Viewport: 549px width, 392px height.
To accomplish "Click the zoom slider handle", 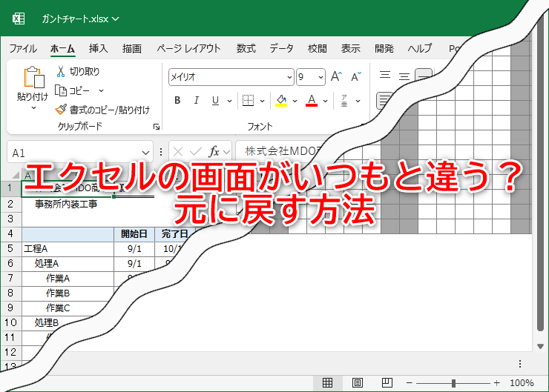I will [454, 383].
